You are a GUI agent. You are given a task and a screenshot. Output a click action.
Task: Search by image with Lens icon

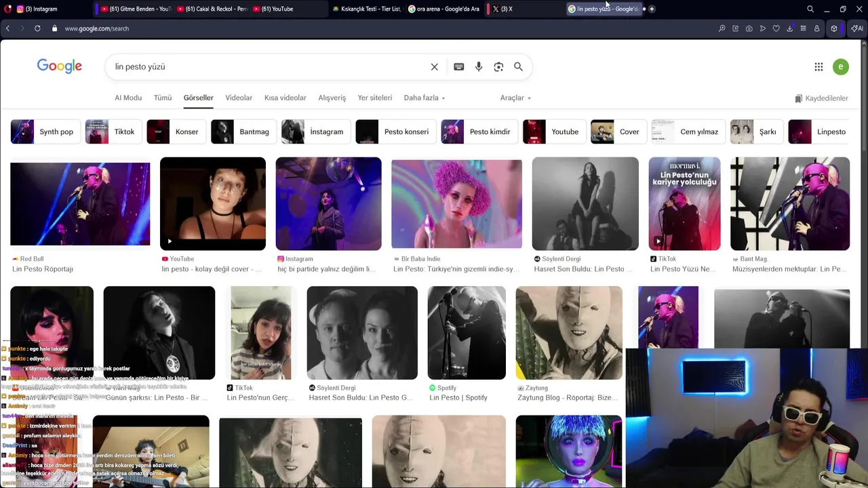tap(498, 67)
